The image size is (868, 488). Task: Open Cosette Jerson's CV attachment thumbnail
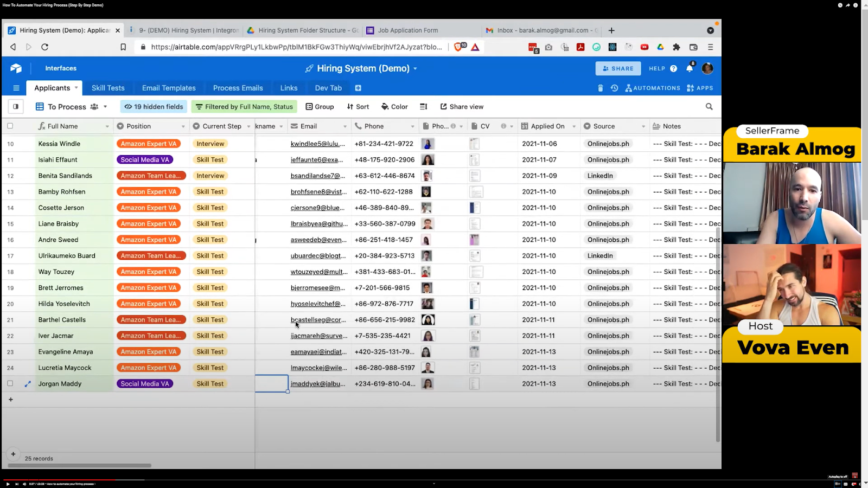[x=475, y=208]
